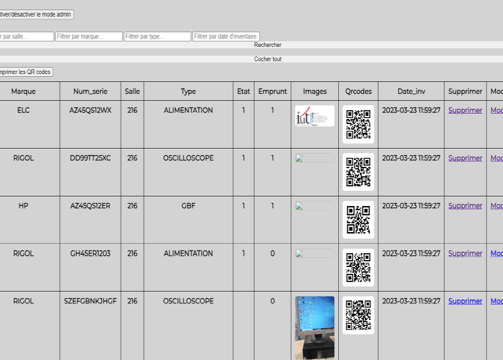Click the QR code for serial AZ45QS12WX

(358, 124)
